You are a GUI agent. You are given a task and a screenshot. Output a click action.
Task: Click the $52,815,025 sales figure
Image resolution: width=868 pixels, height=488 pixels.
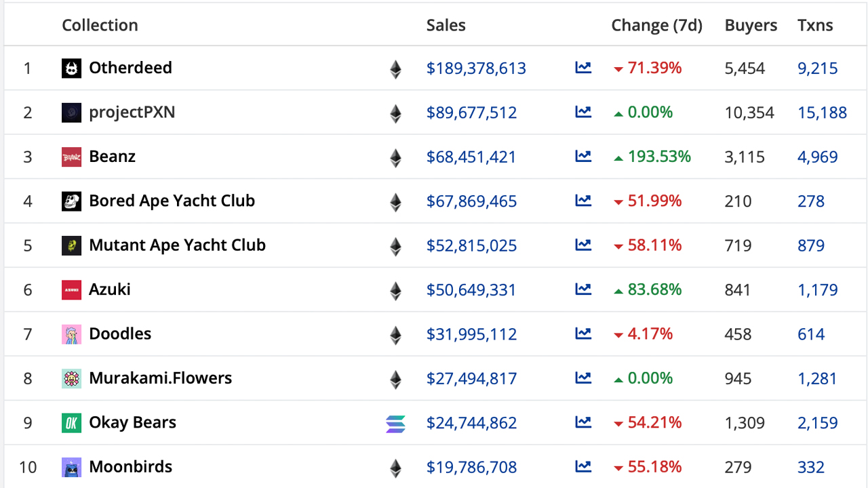tap(472, 245)
